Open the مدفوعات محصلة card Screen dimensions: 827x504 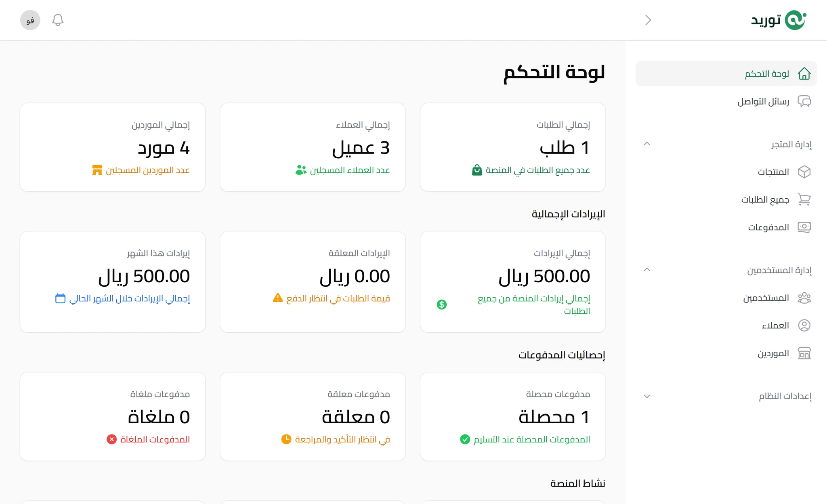(512, 416)
